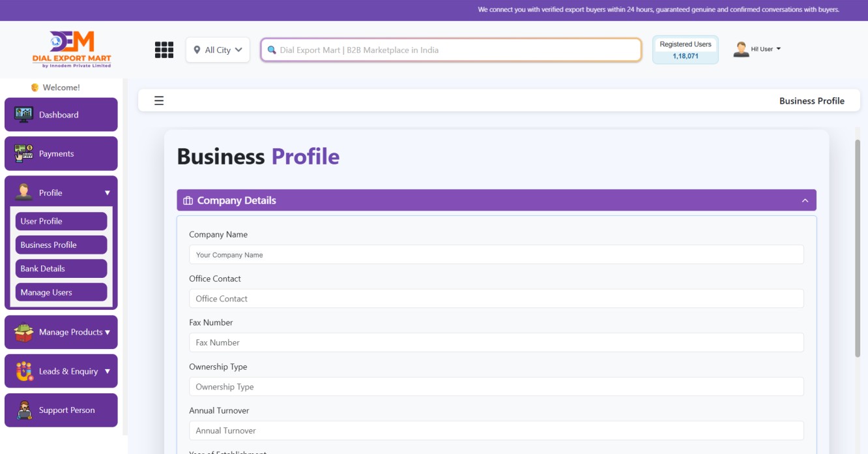Viewport: 868px width, 454px height.
Task: Click the Ownership Type field label
Action: (x=218, y=367)
